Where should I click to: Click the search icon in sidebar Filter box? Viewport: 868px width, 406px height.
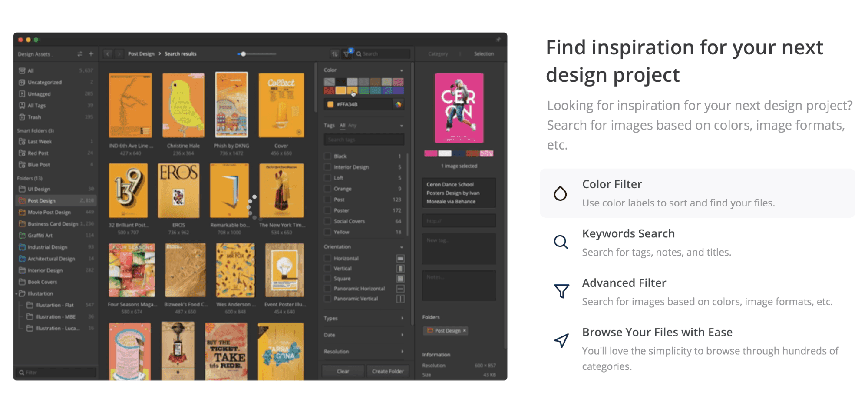coord(22,373)
